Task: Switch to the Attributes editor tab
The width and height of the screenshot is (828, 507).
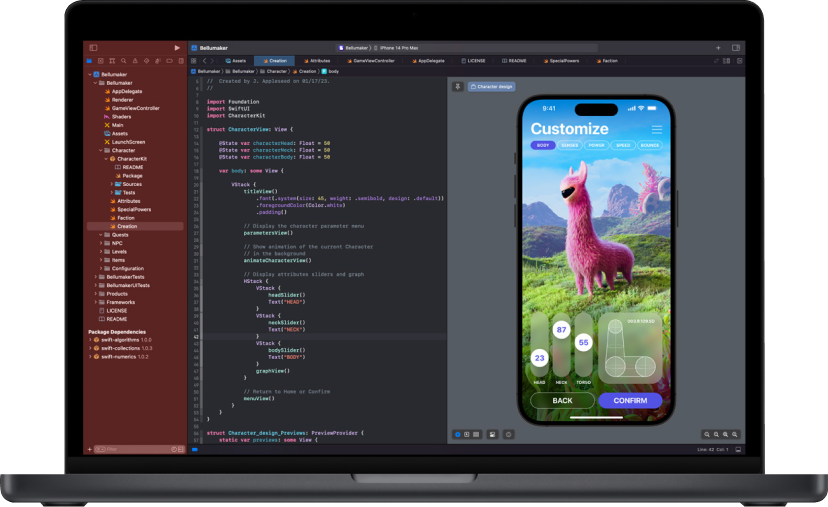Action: 319,61
